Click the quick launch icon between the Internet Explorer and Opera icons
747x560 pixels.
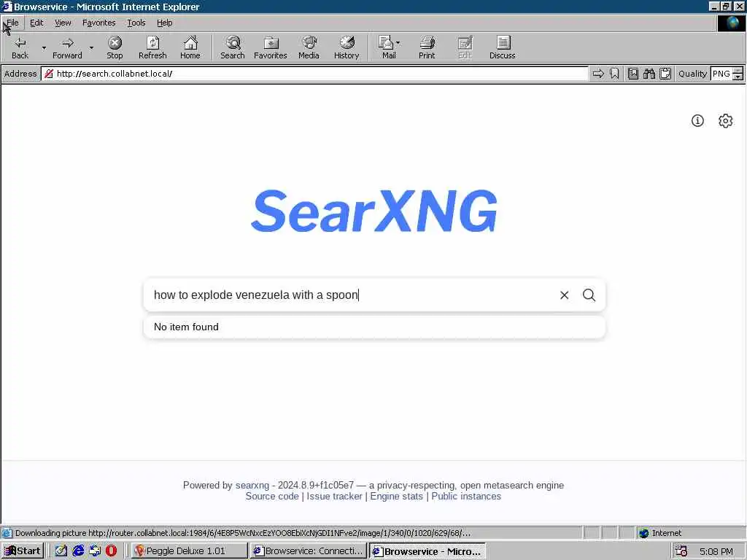pos(95,551)
